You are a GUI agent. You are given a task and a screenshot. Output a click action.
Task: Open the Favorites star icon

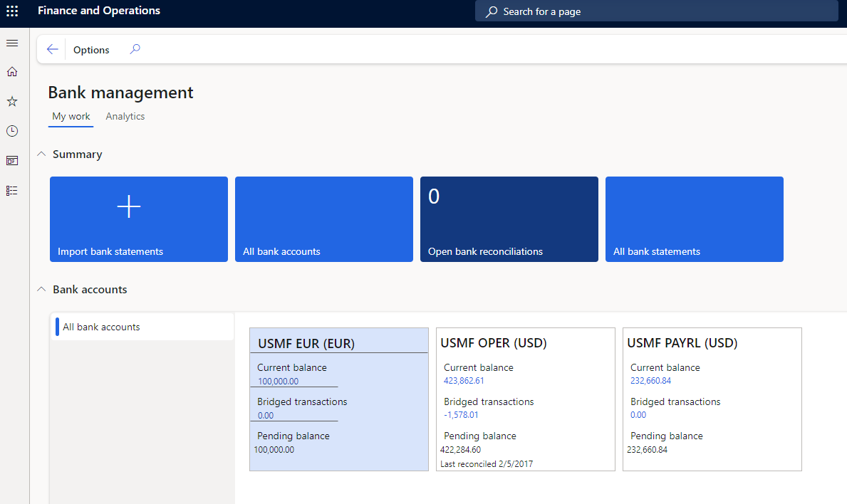click(11, 101)
